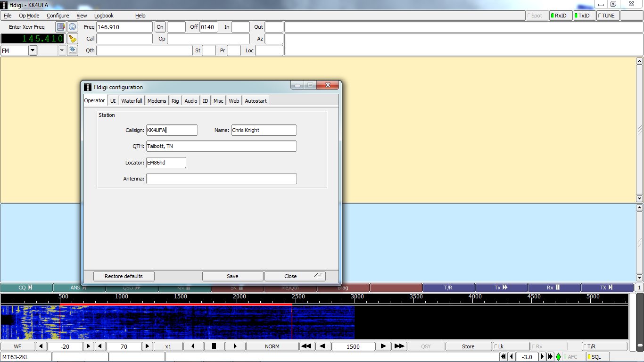Toggle the AFC button
Image resolution: width=644 pixels, height=362 pixels.
coord(574,357)
